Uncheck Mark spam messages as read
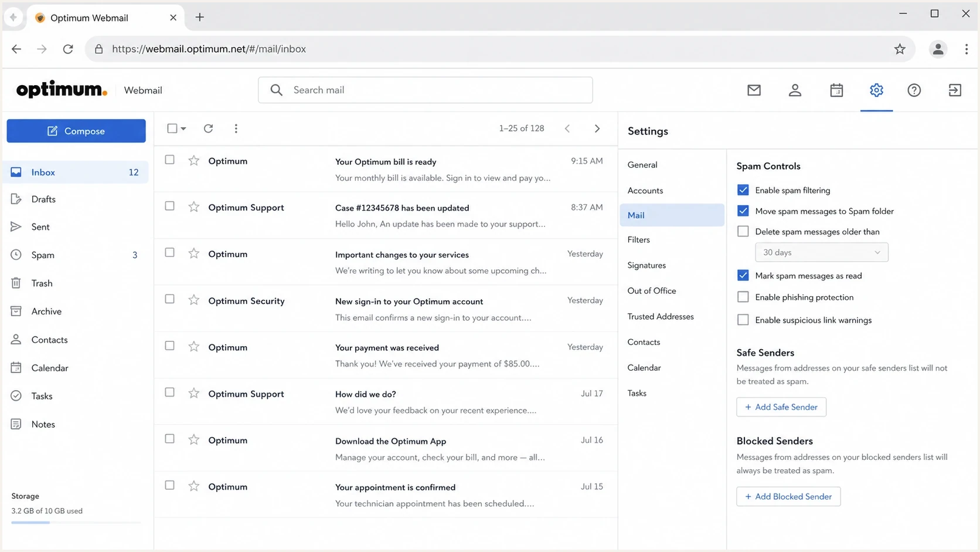Image resolution: width=980 pixels, height=552 pixels. [743, 275]
